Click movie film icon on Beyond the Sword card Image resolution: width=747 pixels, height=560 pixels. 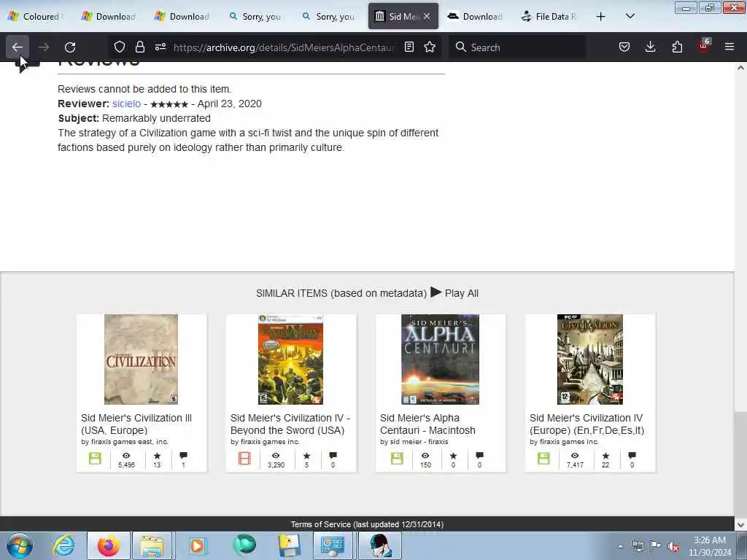coord(244,459)
